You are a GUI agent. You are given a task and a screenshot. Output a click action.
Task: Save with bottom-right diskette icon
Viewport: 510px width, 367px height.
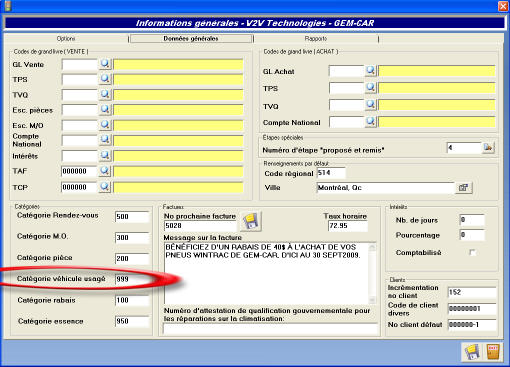(472, 352)
